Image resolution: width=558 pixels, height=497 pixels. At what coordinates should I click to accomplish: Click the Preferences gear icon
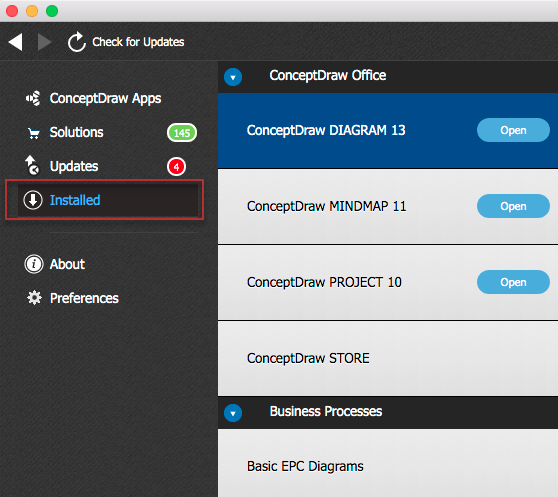point(34,298)
